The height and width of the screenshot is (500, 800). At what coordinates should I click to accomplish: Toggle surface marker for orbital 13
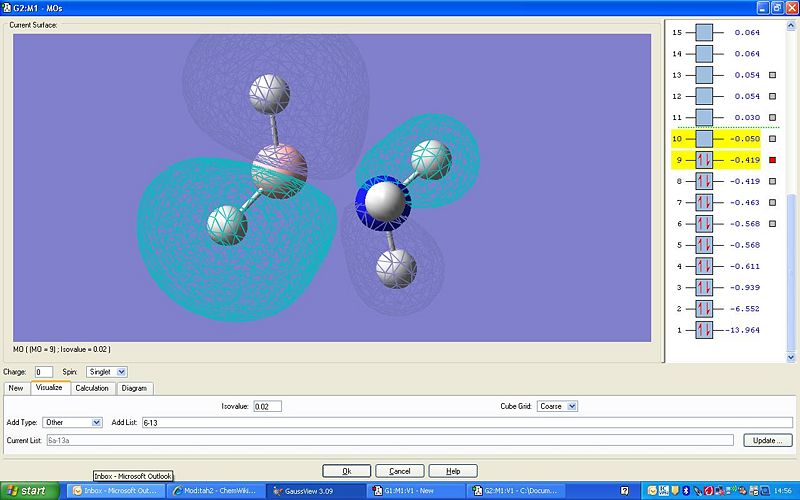coord(772,75)
